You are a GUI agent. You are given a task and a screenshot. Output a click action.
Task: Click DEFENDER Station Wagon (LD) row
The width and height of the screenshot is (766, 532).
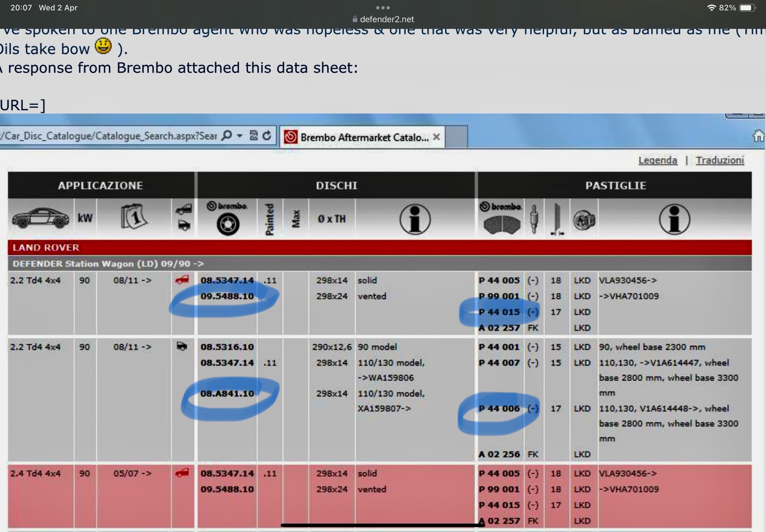379,264
